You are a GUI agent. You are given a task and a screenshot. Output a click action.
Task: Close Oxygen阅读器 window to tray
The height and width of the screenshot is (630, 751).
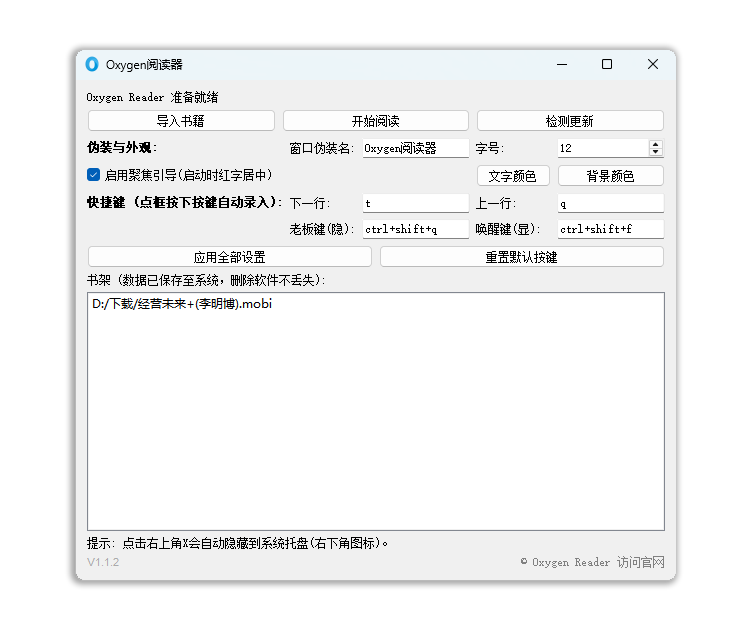pyautogui.click(x=652, y=64)
